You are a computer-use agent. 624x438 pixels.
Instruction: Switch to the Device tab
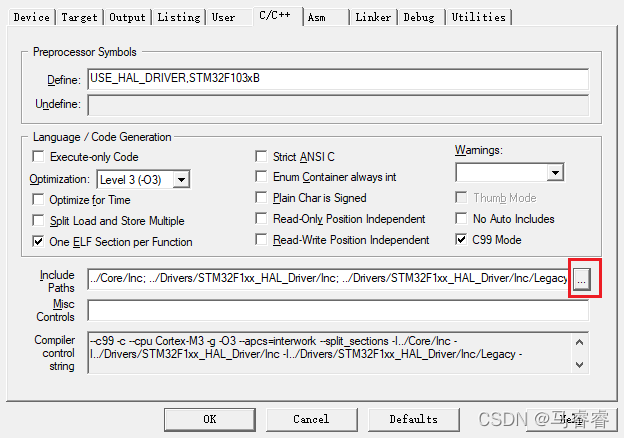tap(31, 18)
